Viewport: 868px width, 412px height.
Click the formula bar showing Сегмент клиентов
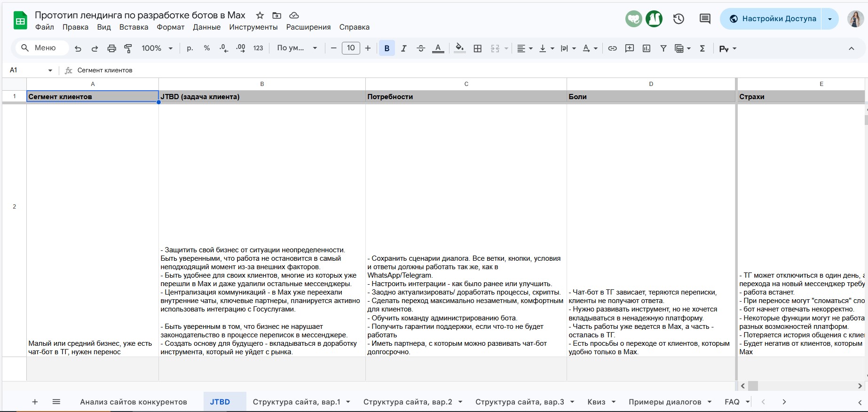(471, 70)
